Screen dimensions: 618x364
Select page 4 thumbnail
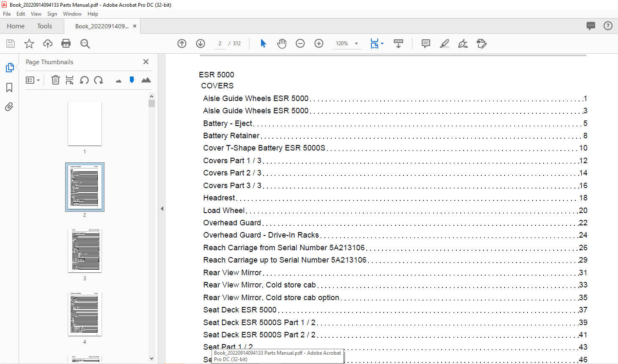click(x=85, y=314)
